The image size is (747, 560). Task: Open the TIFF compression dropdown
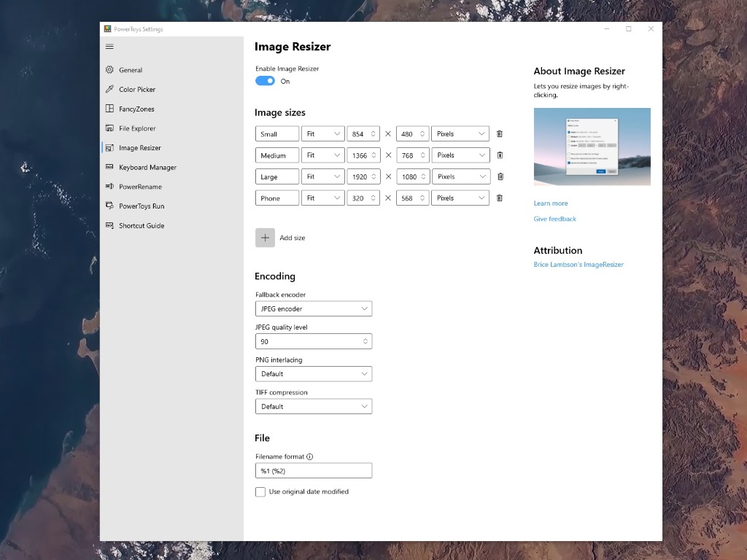point(314,406)
